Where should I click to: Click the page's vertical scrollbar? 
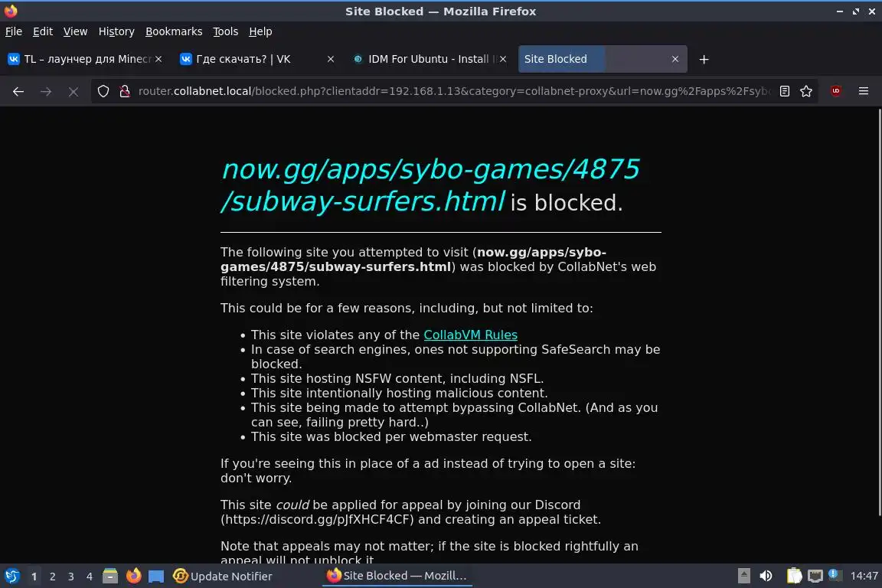[878, 313]
